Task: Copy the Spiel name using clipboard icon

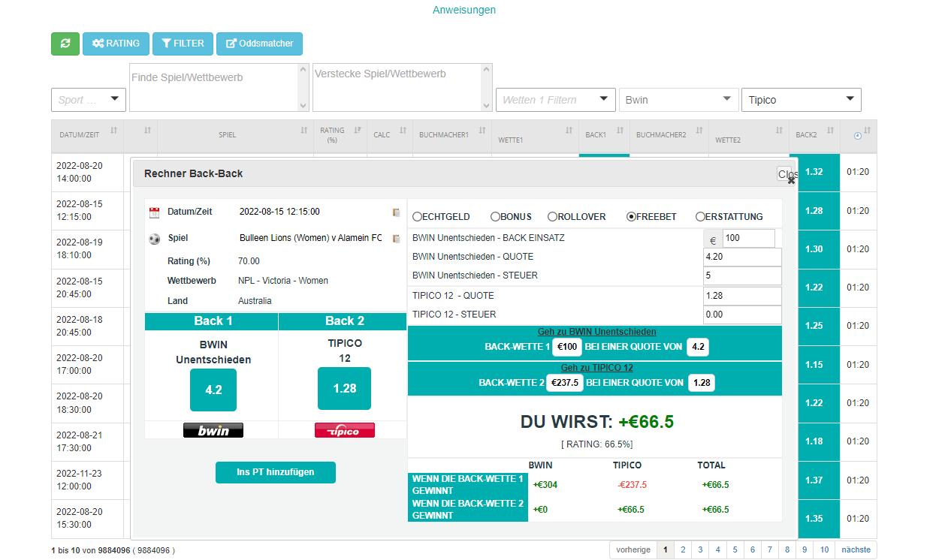Action: [396, 239]
